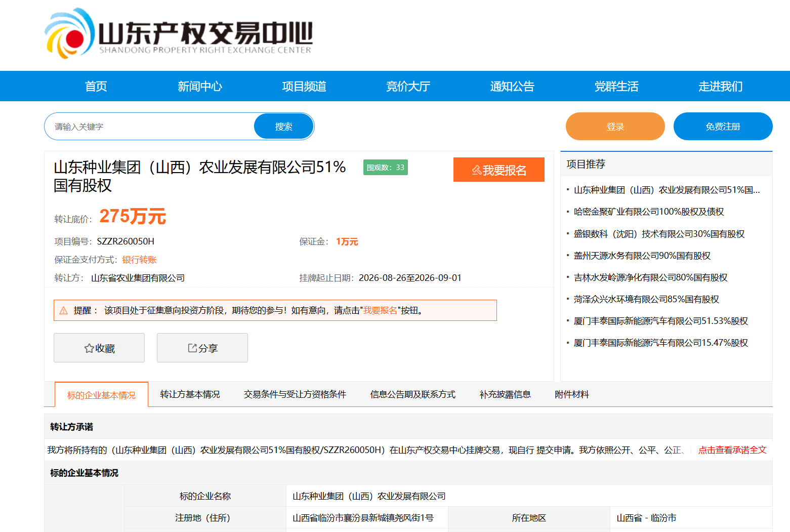
Task: Go to 项目频道 in the navigation bar
Action: (x=304, y=87)
